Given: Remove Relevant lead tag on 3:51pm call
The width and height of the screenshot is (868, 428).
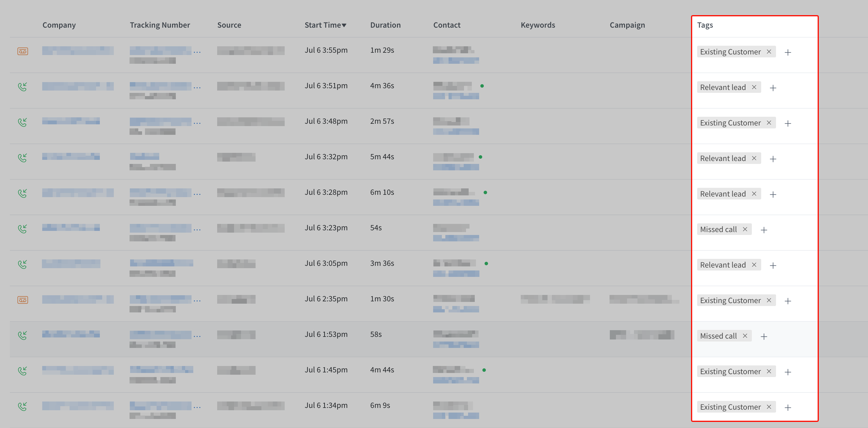Looking at the screenshot, I should pyautogui.click(x=754, y=87).
